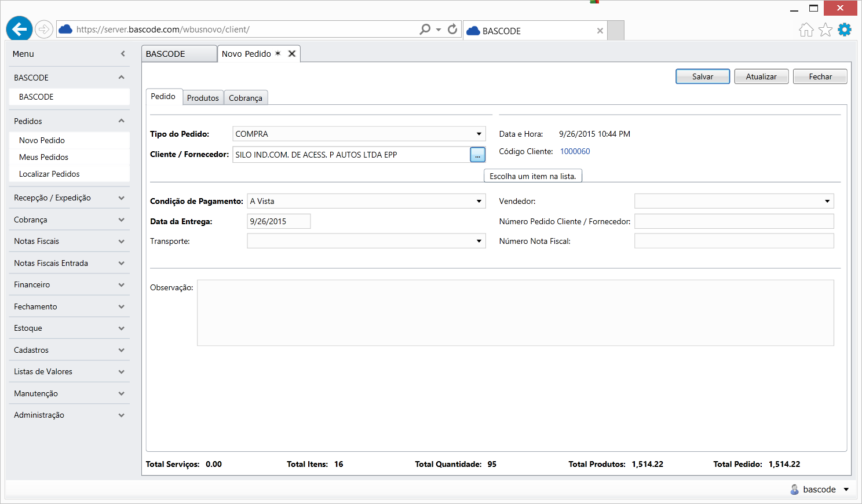This screenshot has height=504, width=862.
Task: Expand the Estoque section
Action: (x=121, y=328)
